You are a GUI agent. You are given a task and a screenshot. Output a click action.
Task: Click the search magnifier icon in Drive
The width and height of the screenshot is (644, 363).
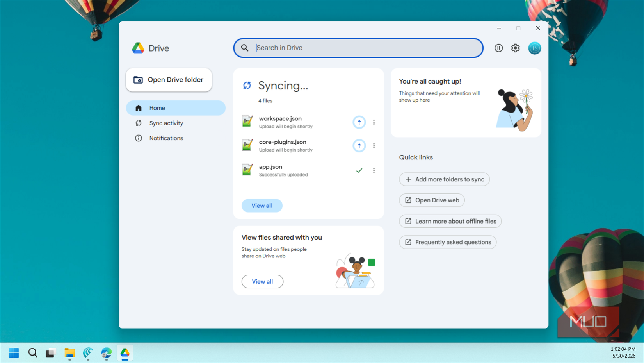[245, 48]
